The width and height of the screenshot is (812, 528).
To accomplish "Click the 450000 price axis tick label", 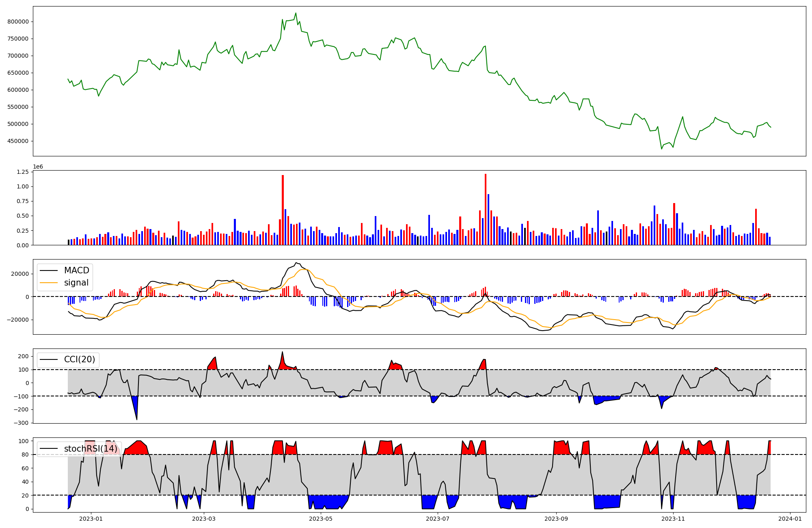I will click(x=18, y=141).
